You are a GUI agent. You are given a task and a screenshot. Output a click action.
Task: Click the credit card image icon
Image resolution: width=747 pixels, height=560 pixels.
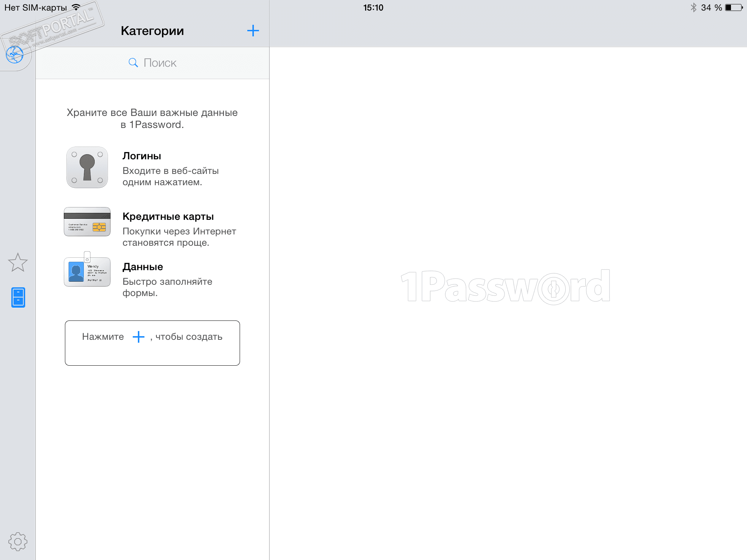(x=87, y=222)
